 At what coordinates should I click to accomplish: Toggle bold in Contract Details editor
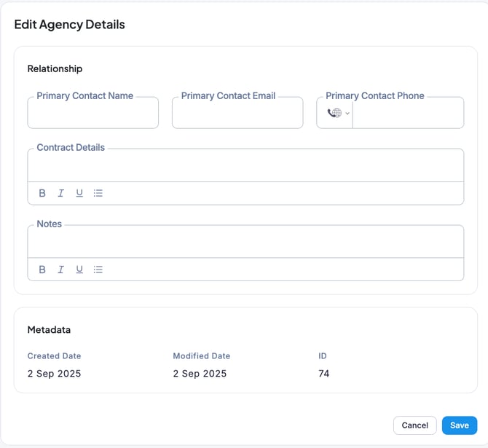click(x=42, y=193)
